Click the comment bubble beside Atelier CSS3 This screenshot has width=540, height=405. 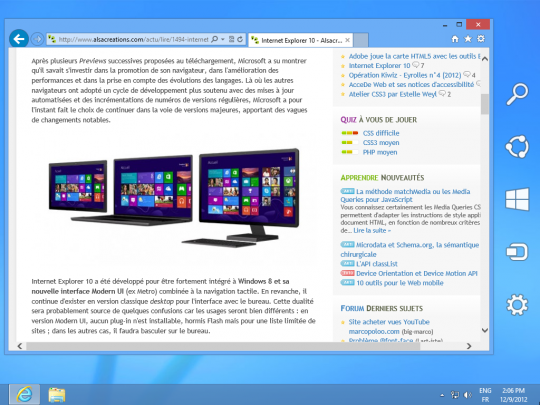442,93
